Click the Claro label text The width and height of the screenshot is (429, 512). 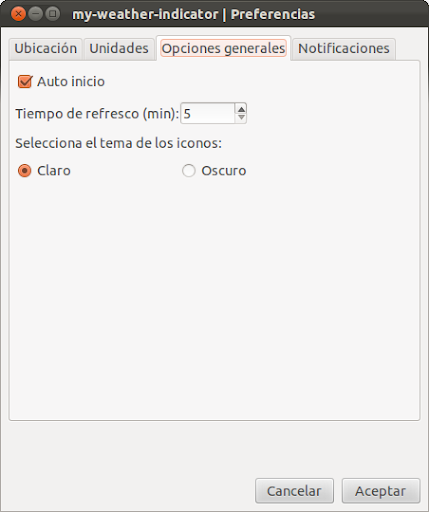click(54, 171)
